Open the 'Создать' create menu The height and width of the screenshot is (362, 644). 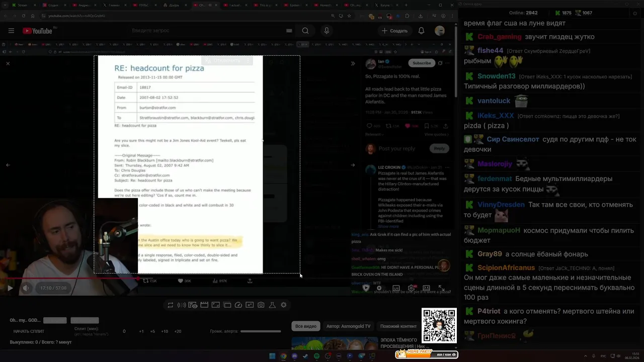[394, 31]
